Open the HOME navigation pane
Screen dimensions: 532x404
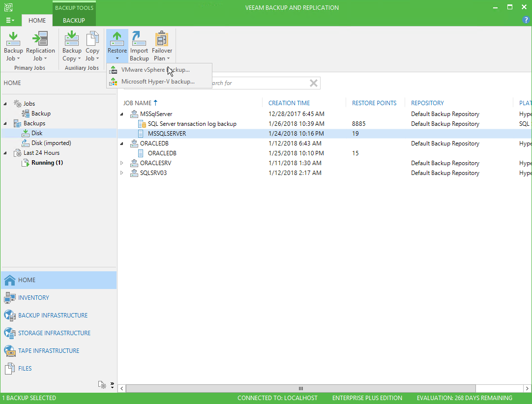(59, 280)
